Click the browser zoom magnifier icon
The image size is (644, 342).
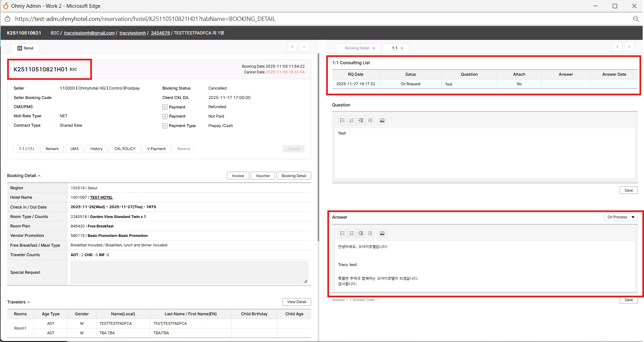tap(636, 19)
